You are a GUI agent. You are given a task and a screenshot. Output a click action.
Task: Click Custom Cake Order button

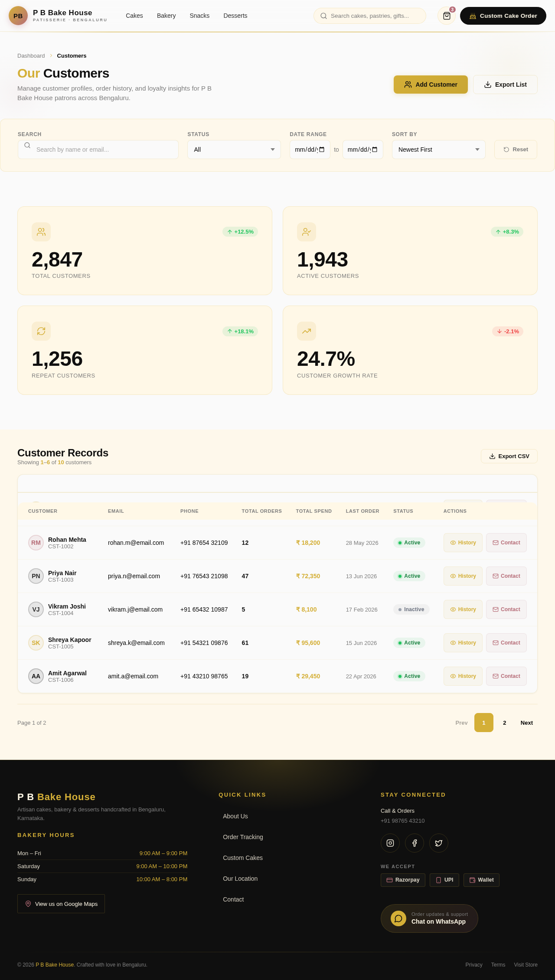[x=503, y=16]
